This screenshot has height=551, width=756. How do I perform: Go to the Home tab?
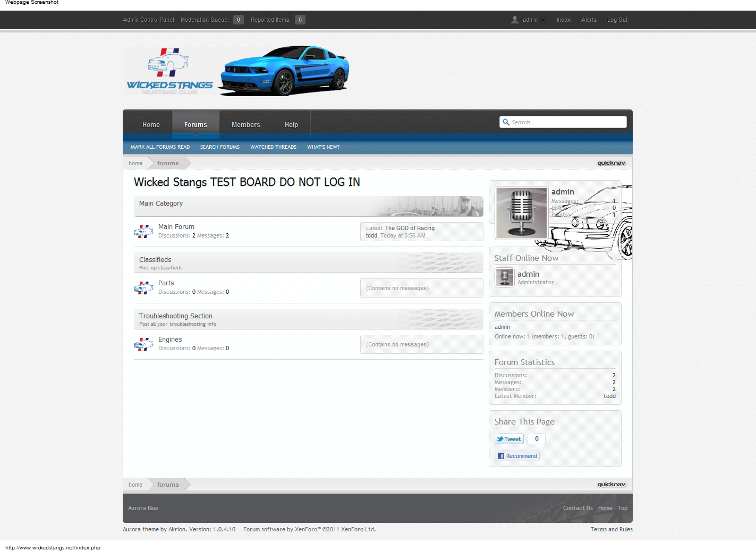(x=151, y=125)
